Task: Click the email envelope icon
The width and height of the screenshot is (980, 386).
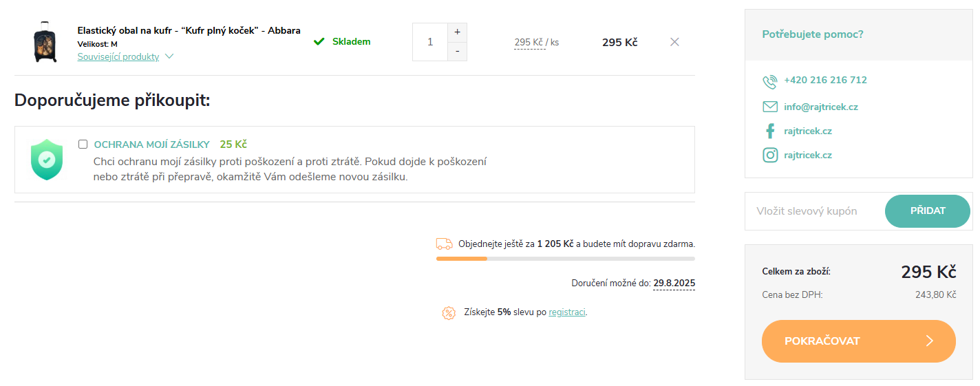Action: (769, 107)
